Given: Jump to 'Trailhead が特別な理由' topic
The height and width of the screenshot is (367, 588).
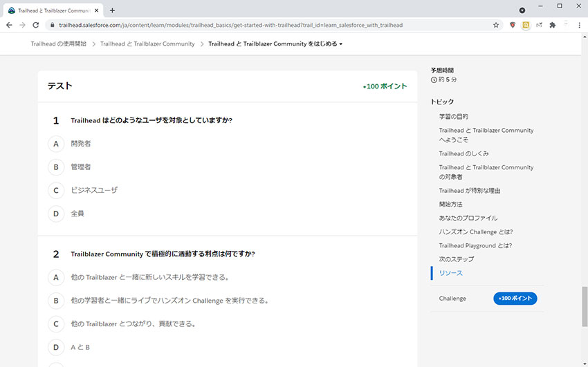Looking at the screenshot, I should pyautogui.click(x=470, y=191).
